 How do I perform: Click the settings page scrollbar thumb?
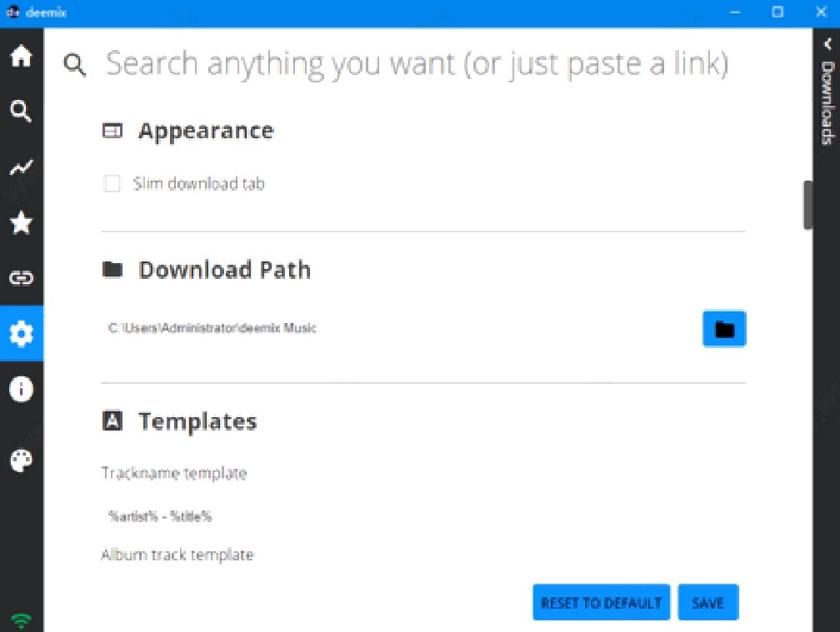[x=807, y=204]
